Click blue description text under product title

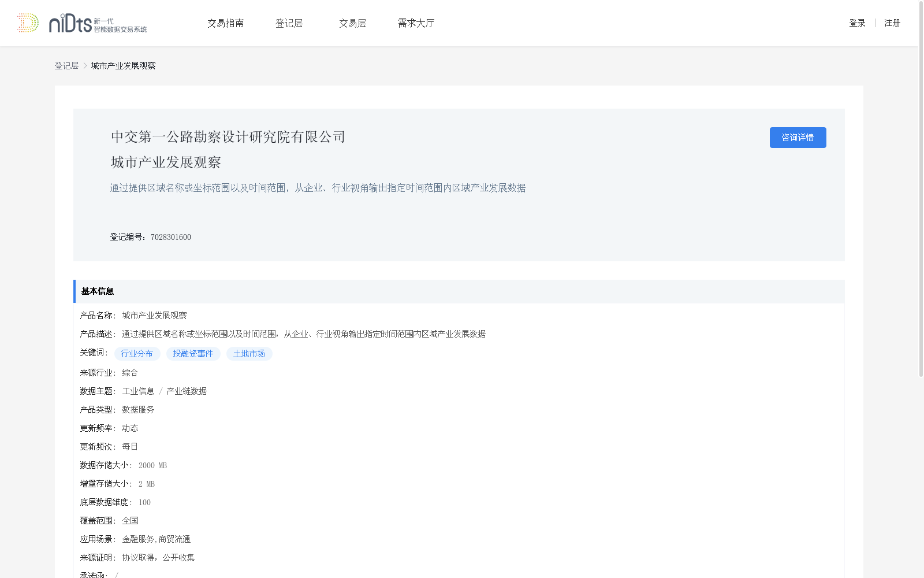tap(318, 188)
